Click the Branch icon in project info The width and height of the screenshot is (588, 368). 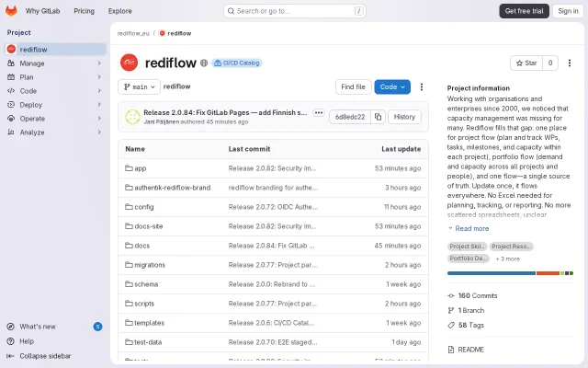coord(451,311)
